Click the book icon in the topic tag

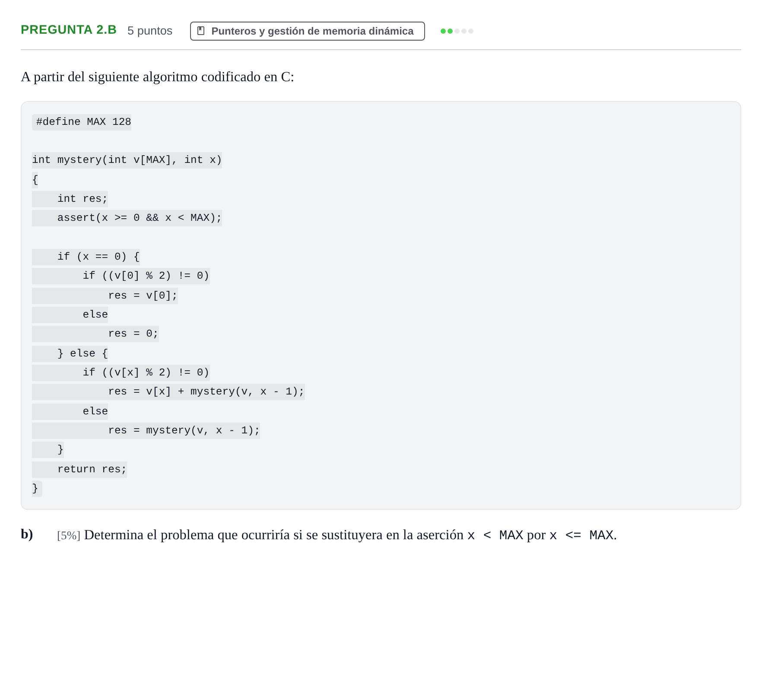(201, 31)
